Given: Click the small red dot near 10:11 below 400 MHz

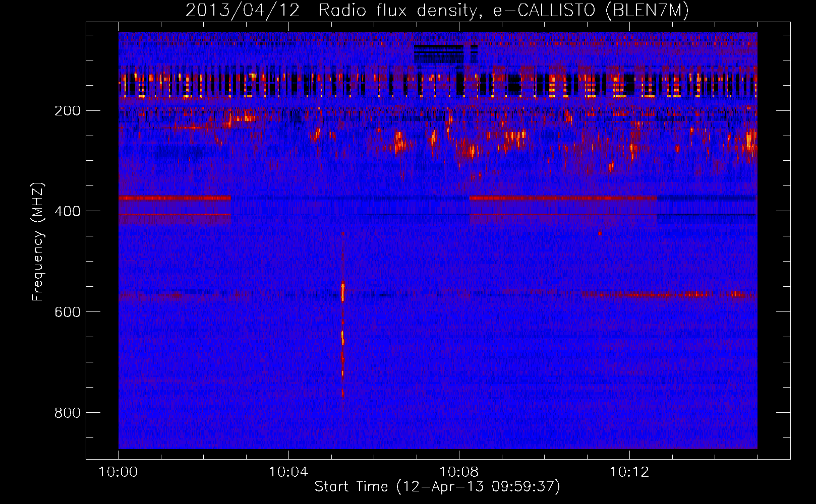Looking at the screenshot, I should coord(600,233).
